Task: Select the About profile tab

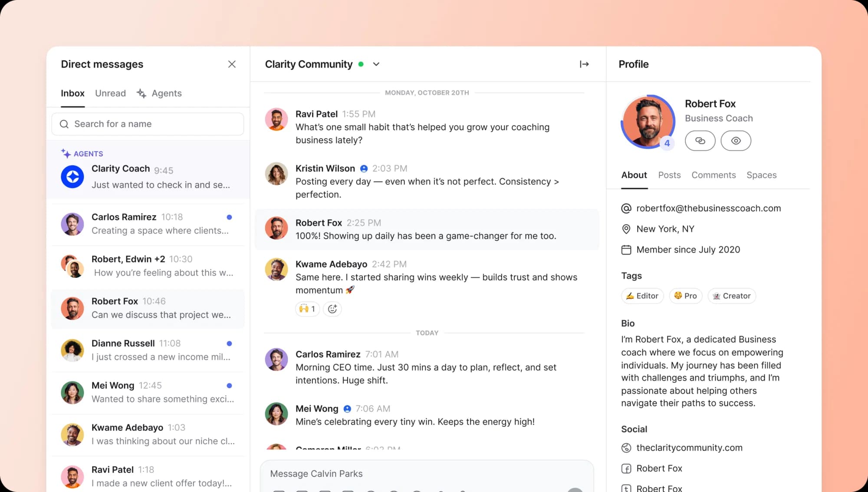Action: tap(634, 175)
